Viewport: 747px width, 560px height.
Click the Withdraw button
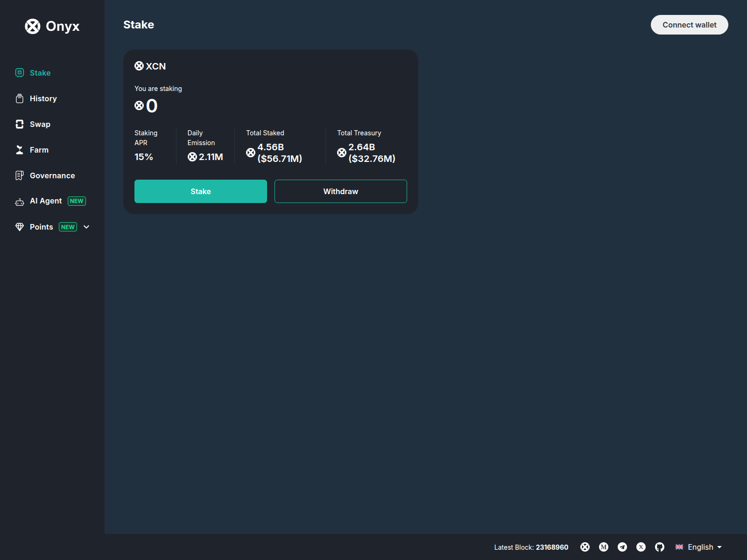pos(341,191)
